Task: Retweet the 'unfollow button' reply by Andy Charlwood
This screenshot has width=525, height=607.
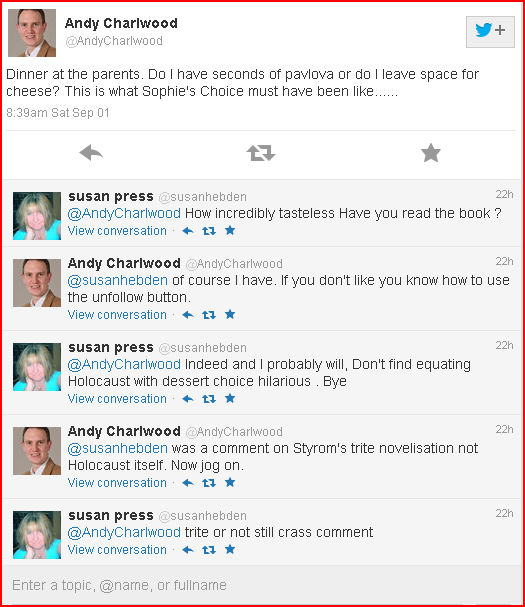Action: [x=209, y=315]
